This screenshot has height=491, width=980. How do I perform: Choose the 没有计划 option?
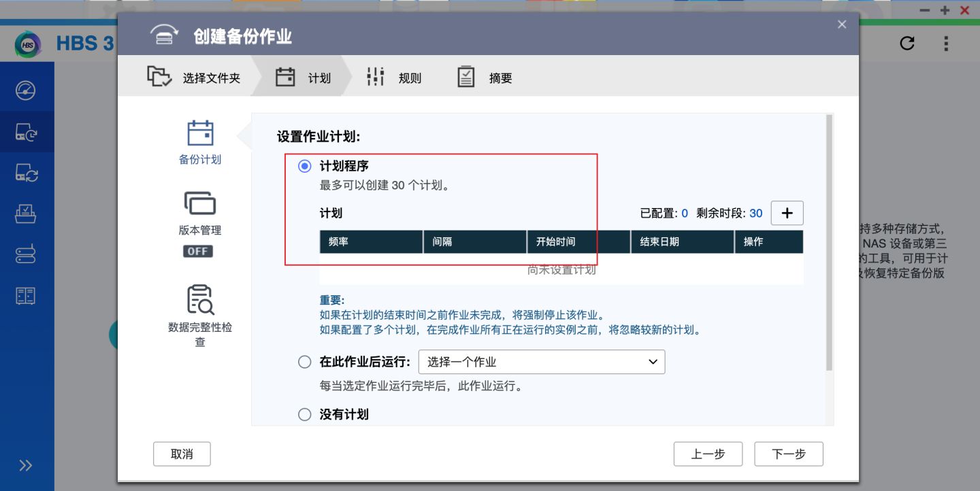coord(305,414)
